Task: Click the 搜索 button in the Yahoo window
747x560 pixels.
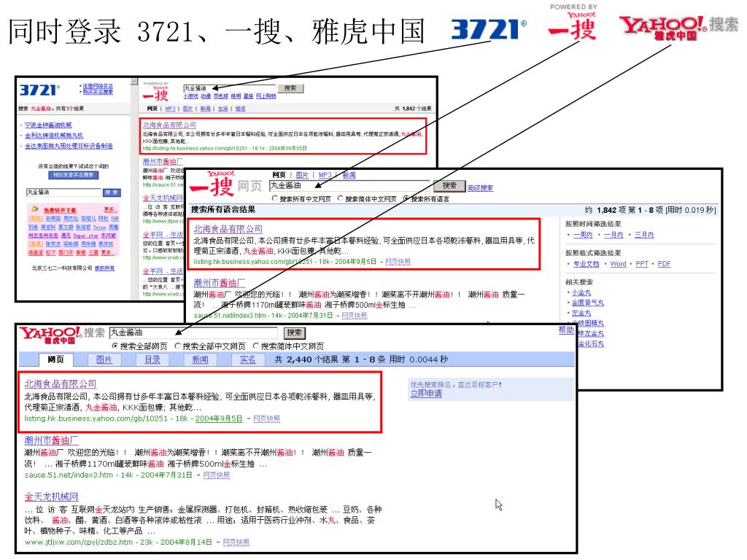Action: pos(295,332)
